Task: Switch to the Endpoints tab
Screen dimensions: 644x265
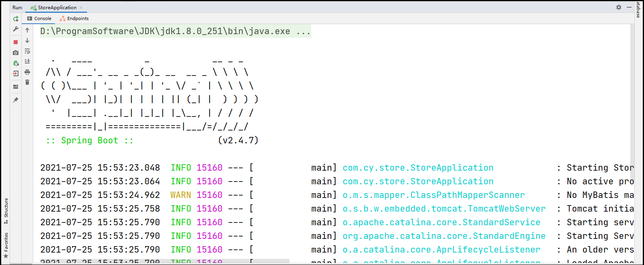Action: (74, 18)
